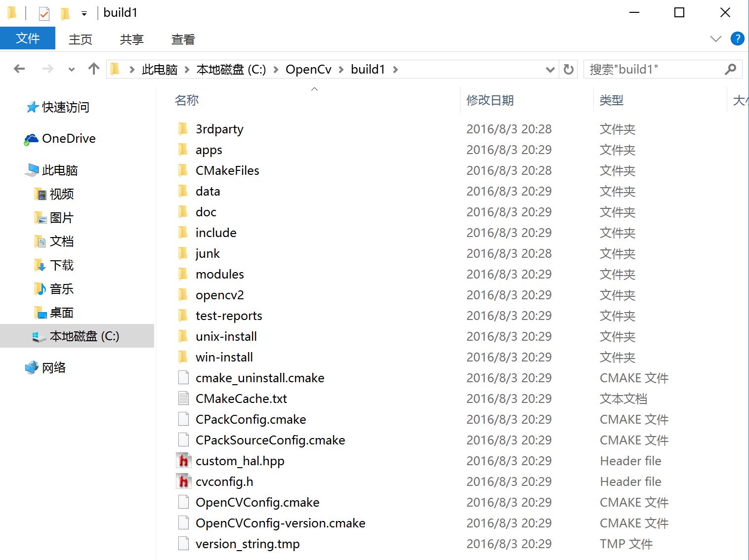Click the doc folder icon

click(183, 212)
